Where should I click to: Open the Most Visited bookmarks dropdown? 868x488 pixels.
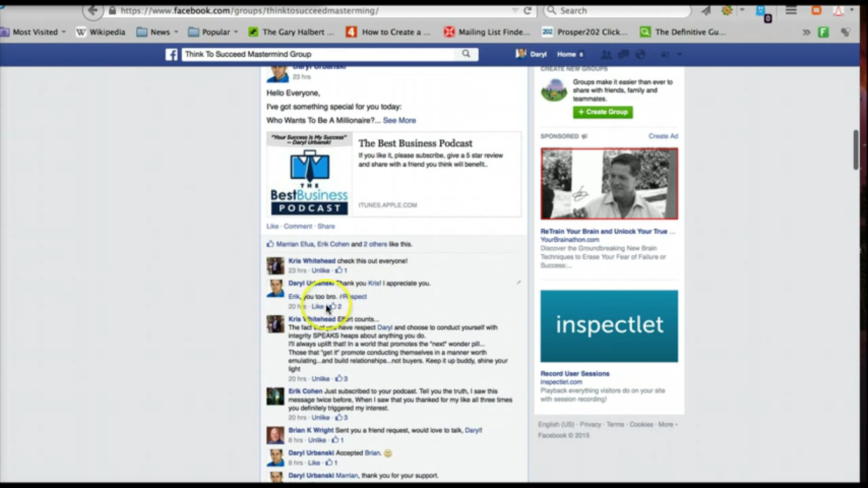pos(33,32)
